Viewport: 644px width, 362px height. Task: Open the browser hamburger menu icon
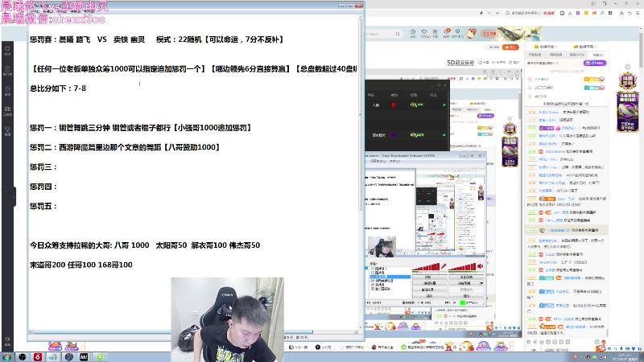click(638, 13)
